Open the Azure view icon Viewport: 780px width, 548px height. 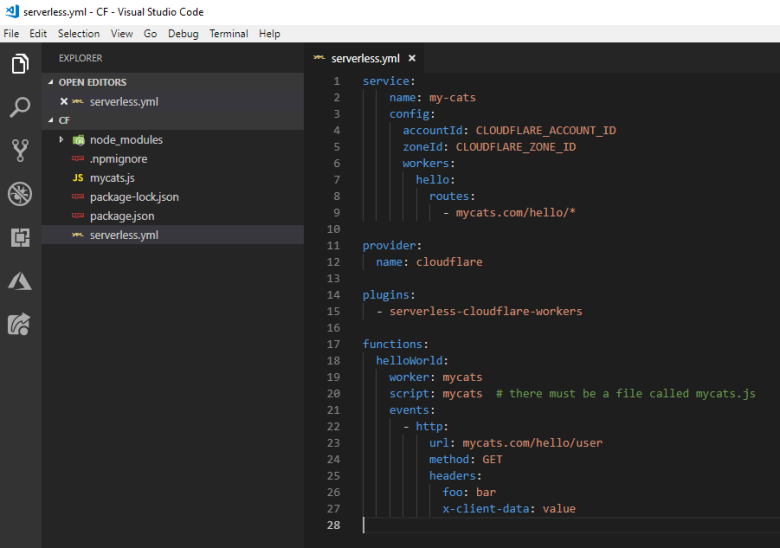20,281
